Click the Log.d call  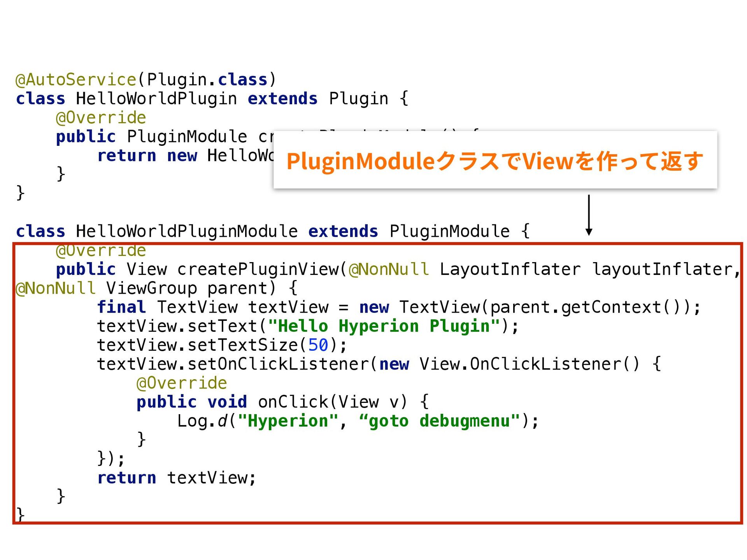point(202,421)
